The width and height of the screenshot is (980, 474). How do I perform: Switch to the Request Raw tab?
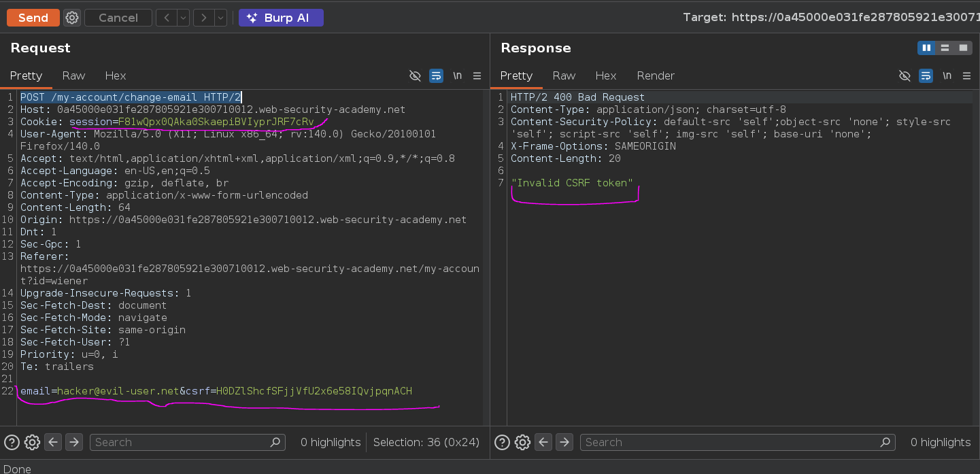click(x=73, y=75)
